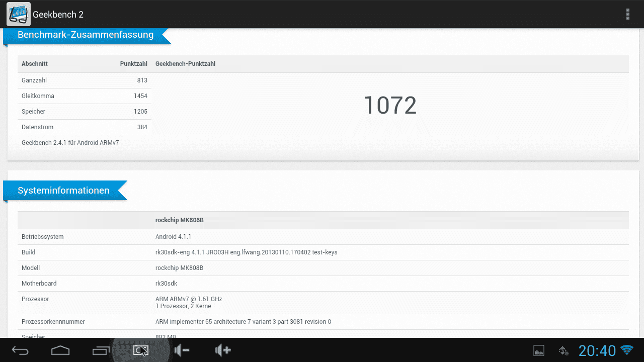The image size is (644, 362).
Task: Open the picture notification icon in the status area
Action: [x=539, y=351]
